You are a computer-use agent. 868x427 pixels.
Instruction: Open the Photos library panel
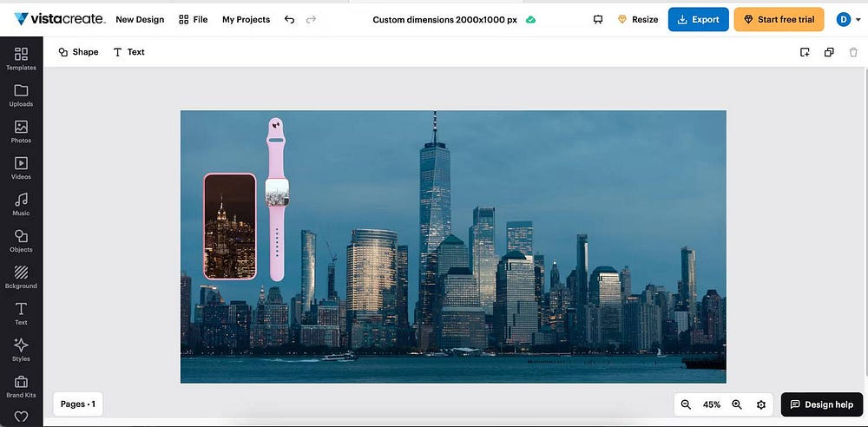pos(21,131)
